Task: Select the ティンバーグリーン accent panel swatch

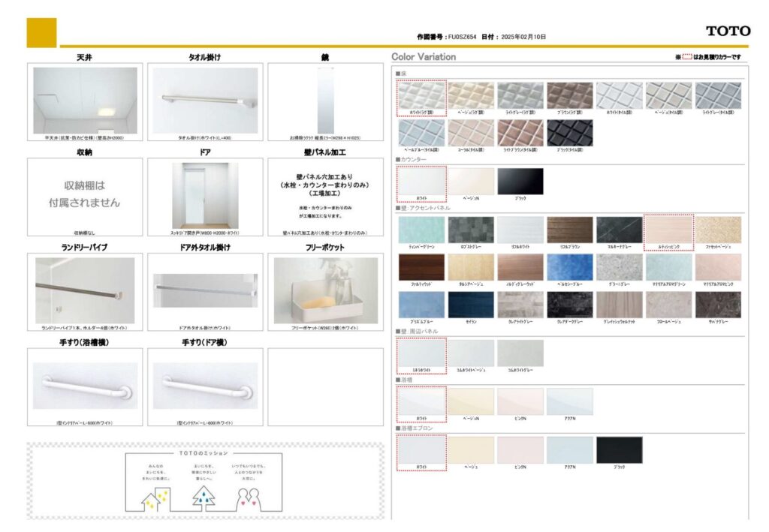Action: 421,230
